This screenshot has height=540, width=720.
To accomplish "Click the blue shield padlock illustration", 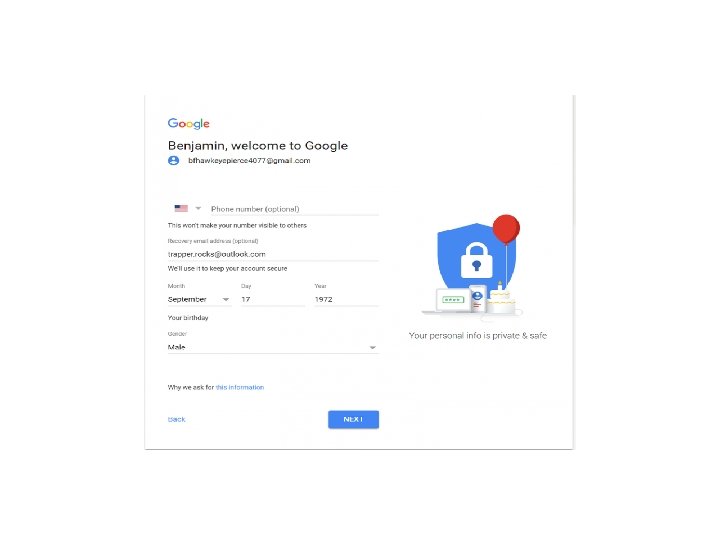I will click(476, 257).
